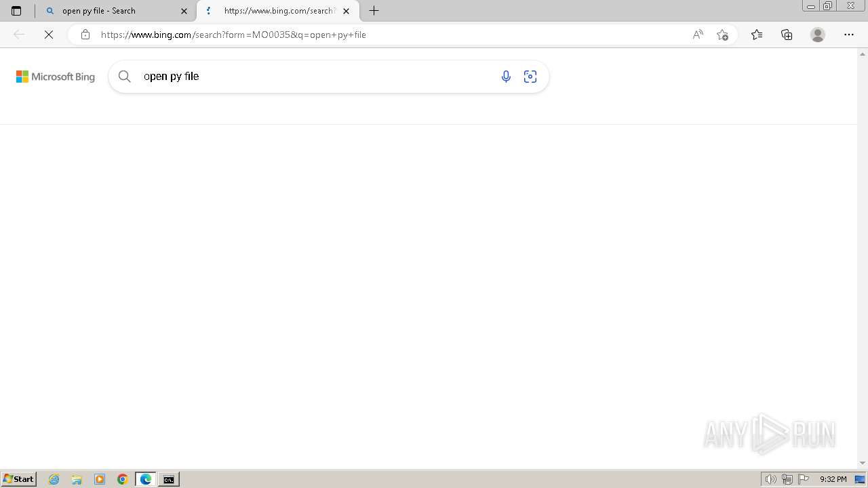
Task: Select the bing.com/search loading tab
Action: [x=278, y=11]
